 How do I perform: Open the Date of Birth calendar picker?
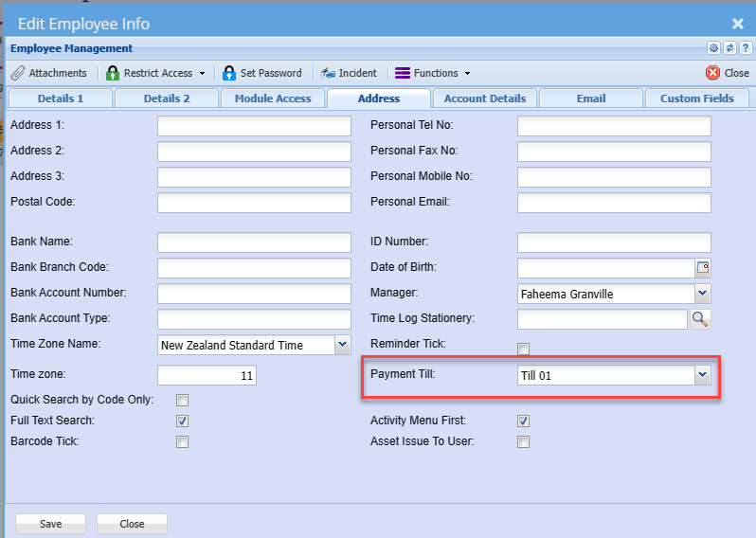[x=703, y=268]
